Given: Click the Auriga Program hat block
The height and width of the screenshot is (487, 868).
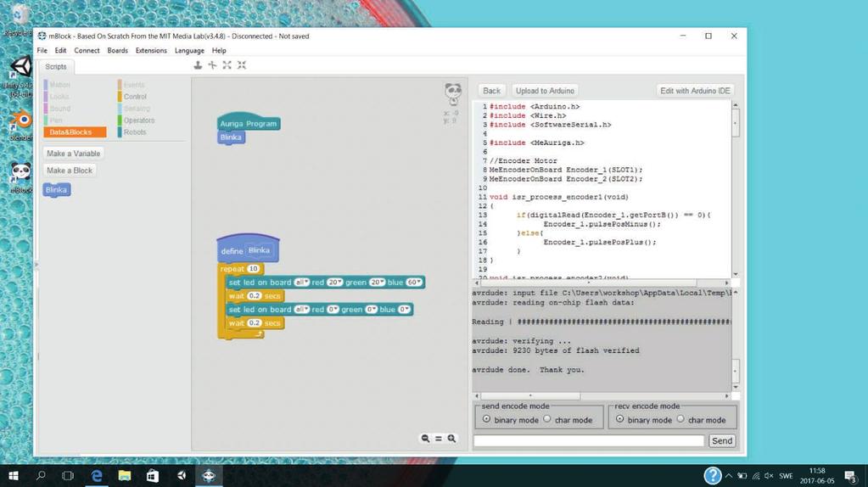Looking at the screenshot, I should coord(249,123).
